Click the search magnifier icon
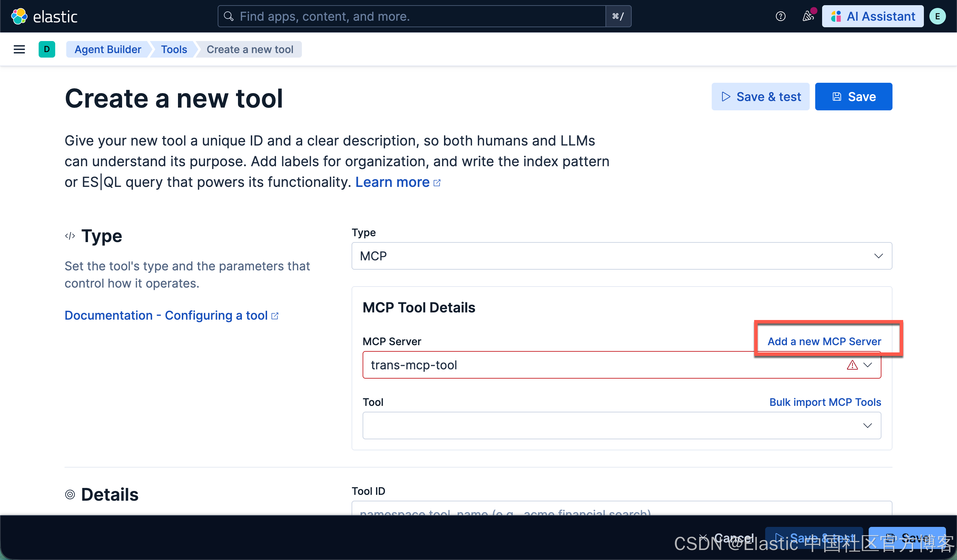The width and height of the screenshot is (957, 560). click(x=229, y=16)
